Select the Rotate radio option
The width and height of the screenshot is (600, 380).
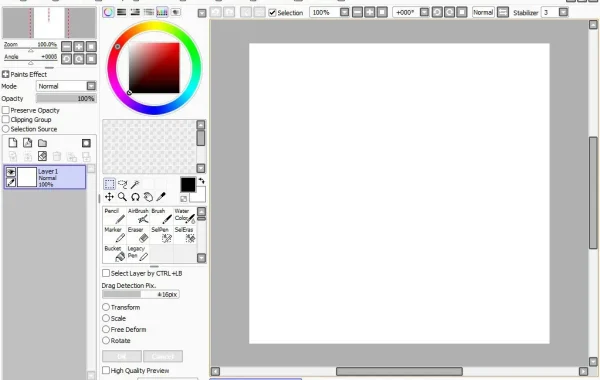(x=106, y=341)
